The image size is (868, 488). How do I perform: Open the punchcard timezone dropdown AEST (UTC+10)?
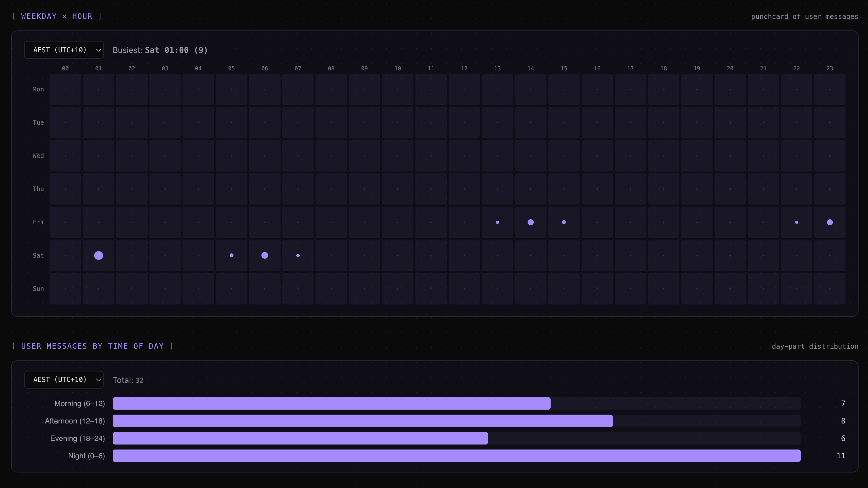64,50
